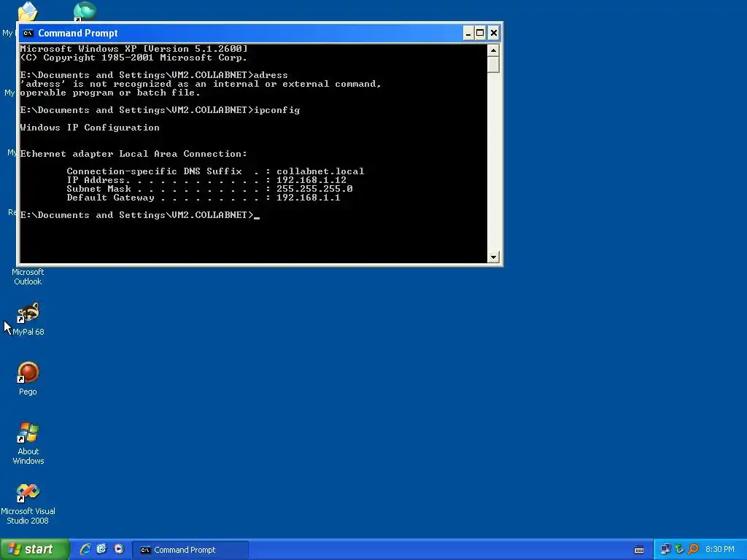Select the About Windows desktop shortcut

point(28,443)
